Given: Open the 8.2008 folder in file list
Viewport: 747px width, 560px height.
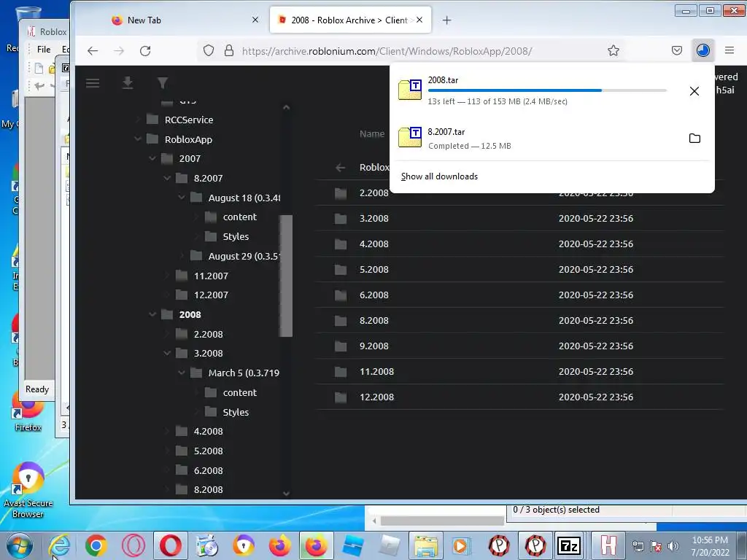Looking at the screenshot, I should (x=374, y=321).
